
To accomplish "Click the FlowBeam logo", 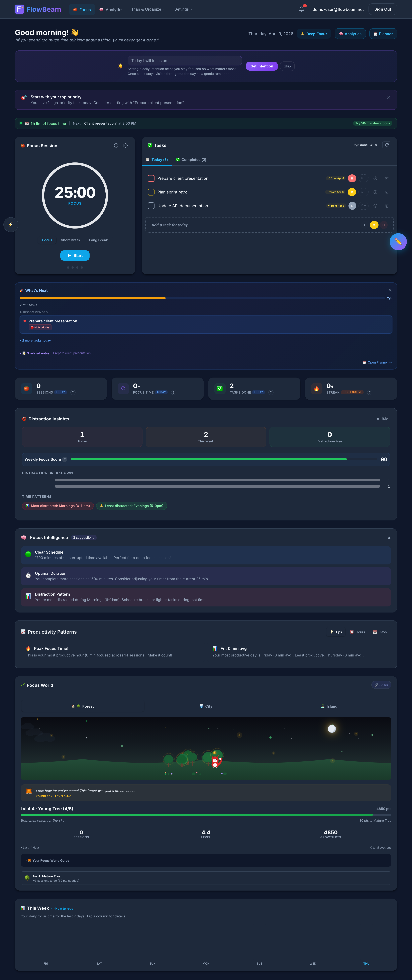I will 38,9.
